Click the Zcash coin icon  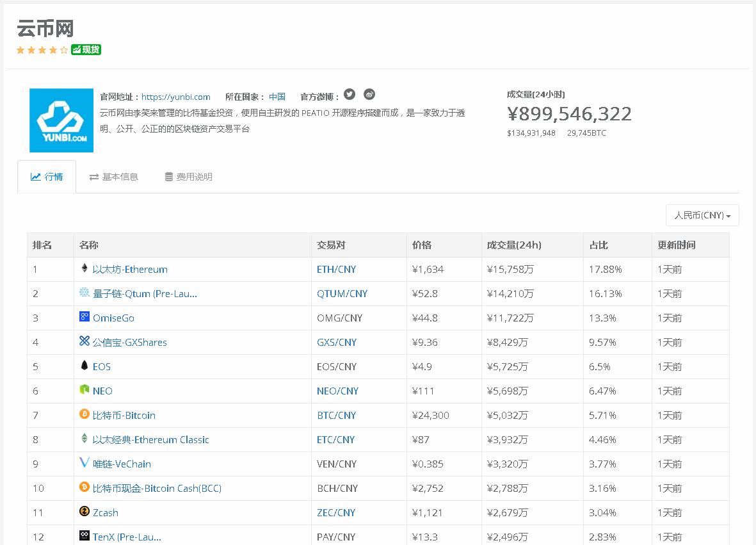[x=84, y=512]
